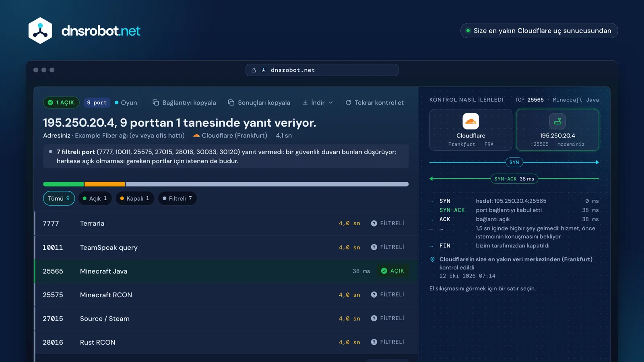Filter by Filtreli 7 ports
The height and width of the screenshot is (362, 644).
click(177, 198)
